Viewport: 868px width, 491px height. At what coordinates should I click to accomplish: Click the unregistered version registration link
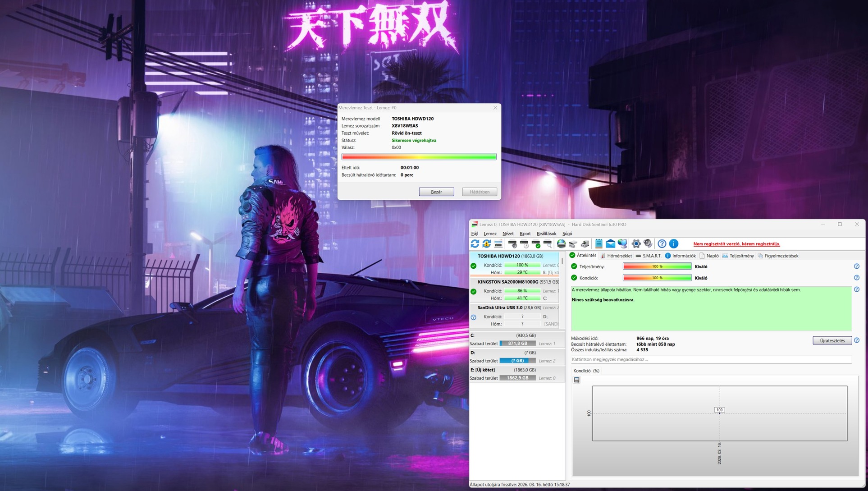click(x=736, y=244)
